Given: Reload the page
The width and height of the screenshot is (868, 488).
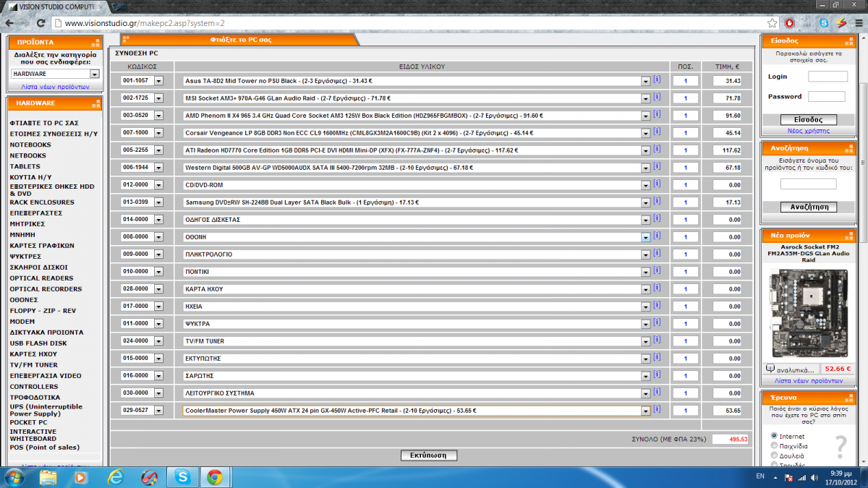Looking at the screenshot, I should click(x=43, y=23).
